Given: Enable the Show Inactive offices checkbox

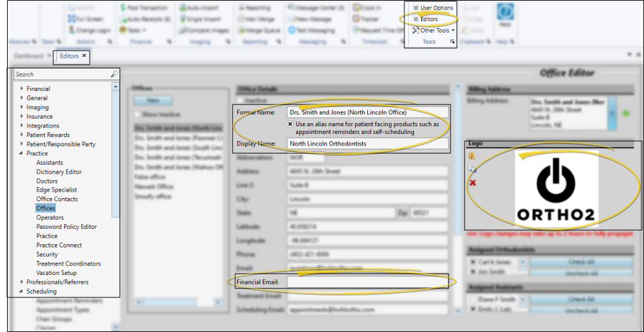Looking at the screenshot, I should click(x=136, y=114).
